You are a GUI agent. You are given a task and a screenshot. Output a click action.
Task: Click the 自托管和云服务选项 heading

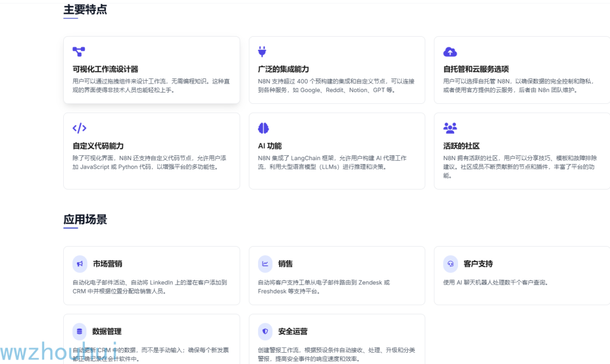pos(476,69)
